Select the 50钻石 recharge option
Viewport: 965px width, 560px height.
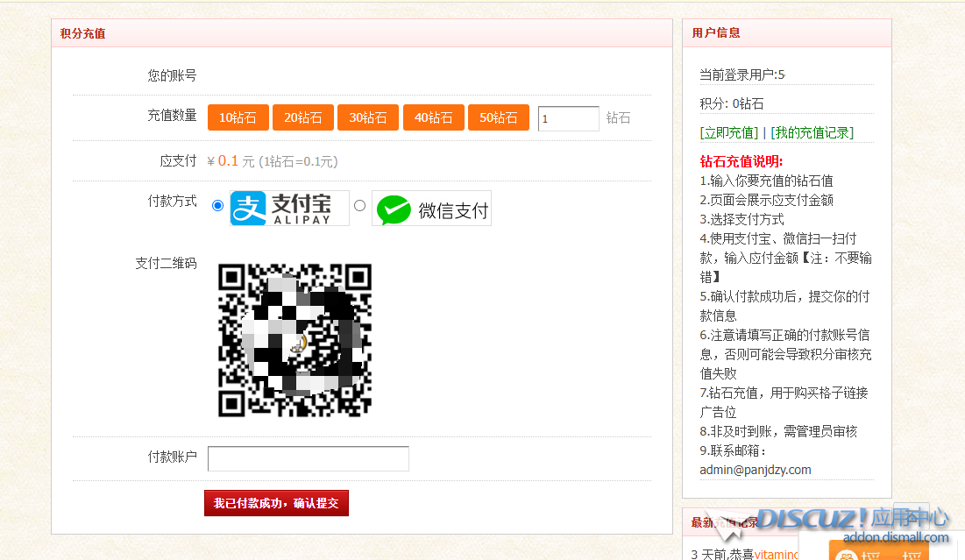click(498, 117)
